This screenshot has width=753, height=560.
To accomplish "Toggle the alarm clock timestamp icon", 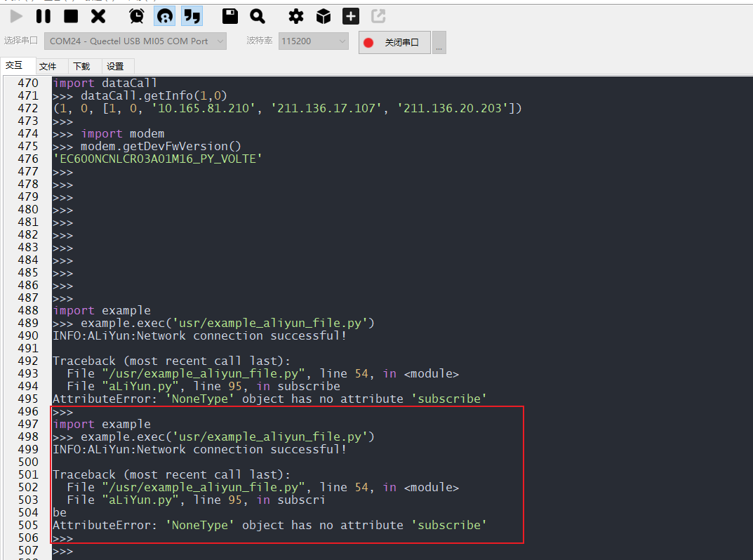I will (x=137, y=16).
